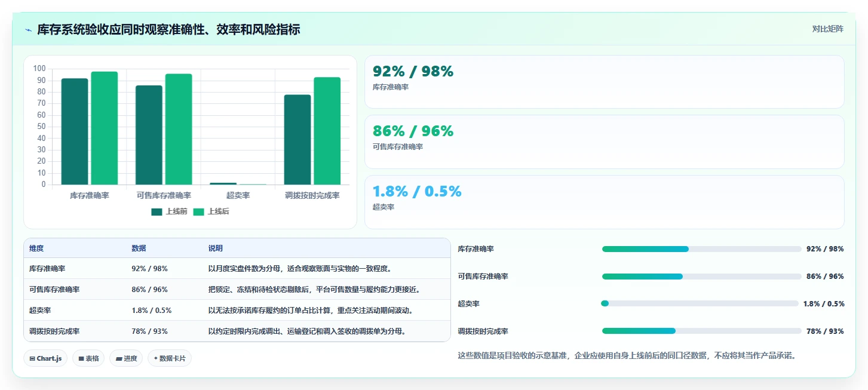868x390 pixels.
Task: Click the 表格 tag chip
Action: pos(88,358)
